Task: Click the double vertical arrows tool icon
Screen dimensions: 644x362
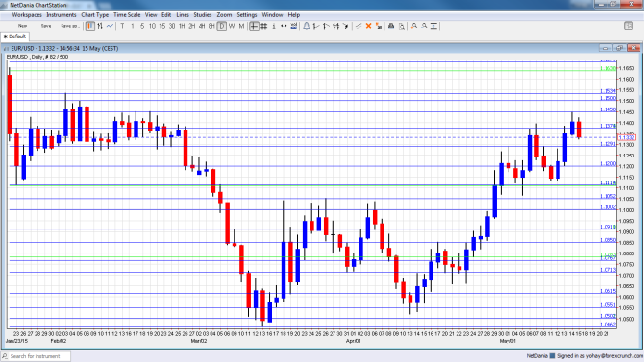Action: [336, 26]
